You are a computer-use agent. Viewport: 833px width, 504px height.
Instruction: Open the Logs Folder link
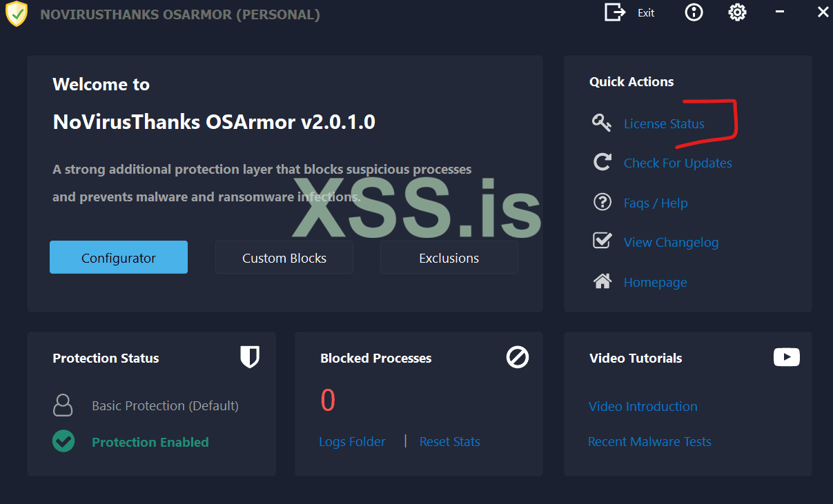(352, 442)
